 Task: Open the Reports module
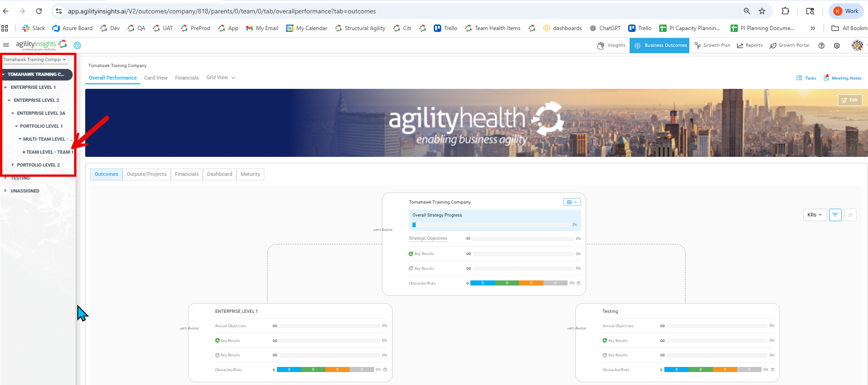pos(749,45)
